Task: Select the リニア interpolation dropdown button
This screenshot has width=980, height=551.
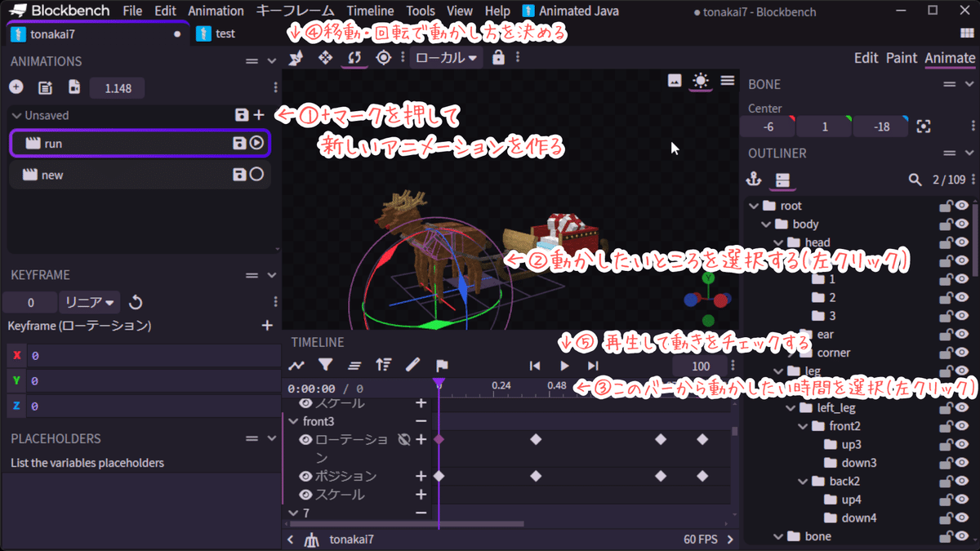Action: [88, 302]
